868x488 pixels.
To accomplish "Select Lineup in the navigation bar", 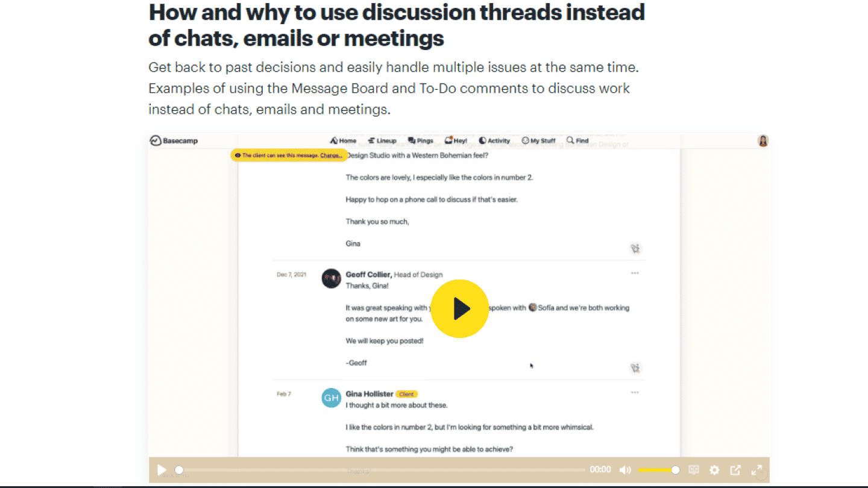I will pyautogui.click(x=382, y=140).
